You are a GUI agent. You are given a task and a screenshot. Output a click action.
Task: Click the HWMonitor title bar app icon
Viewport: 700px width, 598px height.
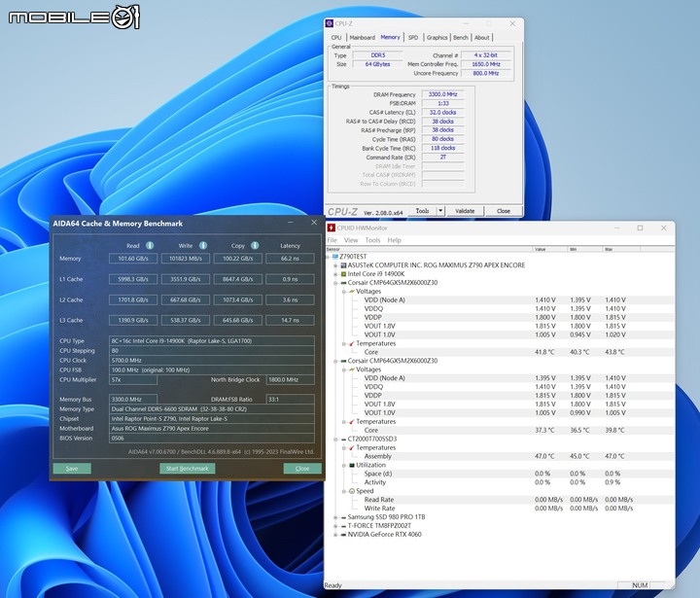point(332,228)
